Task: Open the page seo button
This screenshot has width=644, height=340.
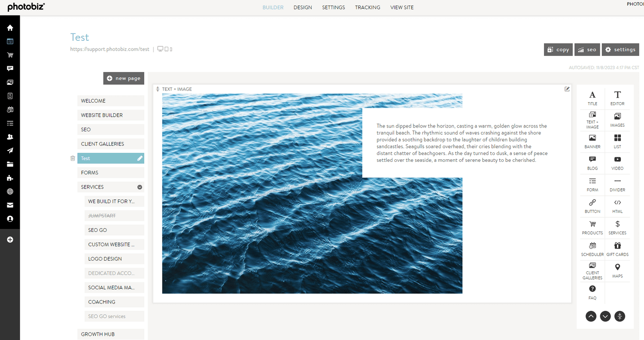Action: click(x=587, y=49)
